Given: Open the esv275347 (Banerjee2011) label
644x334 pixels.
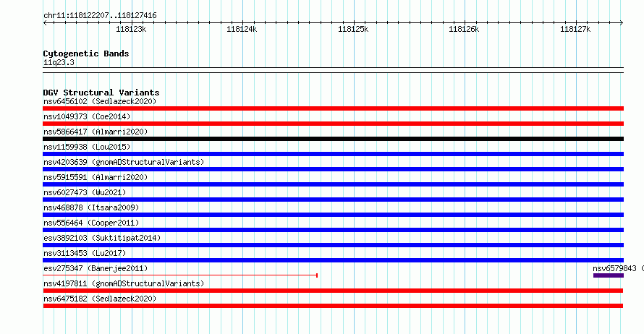Looking at the screenshot, I should pos(96,268).
